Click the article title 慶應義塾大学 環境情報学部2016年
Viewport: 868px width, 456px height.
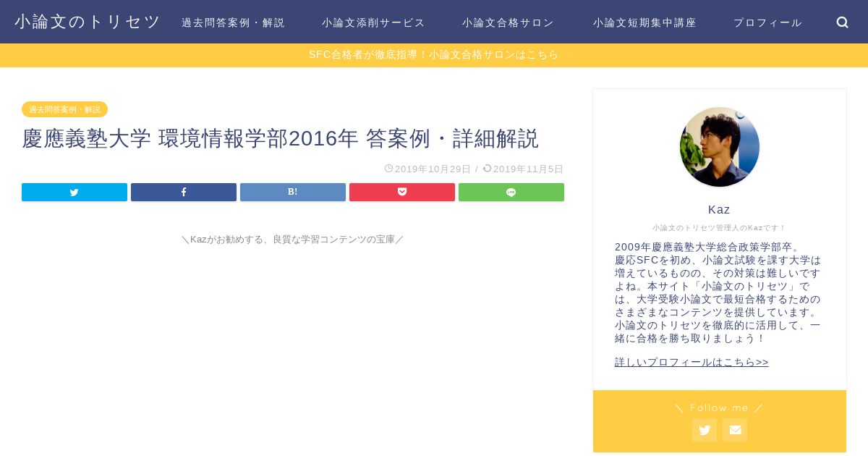point(281,138)
